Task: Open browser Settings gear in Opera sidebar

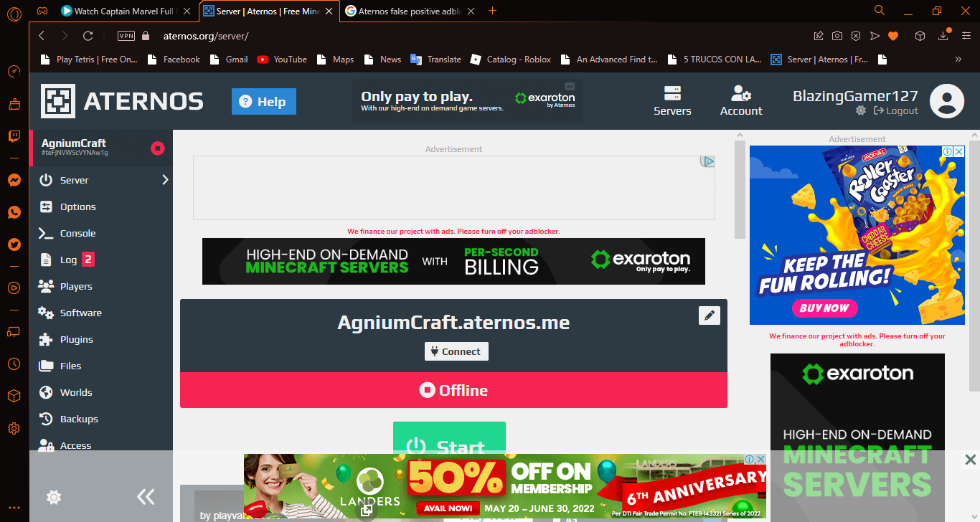Action: (14, 429)
